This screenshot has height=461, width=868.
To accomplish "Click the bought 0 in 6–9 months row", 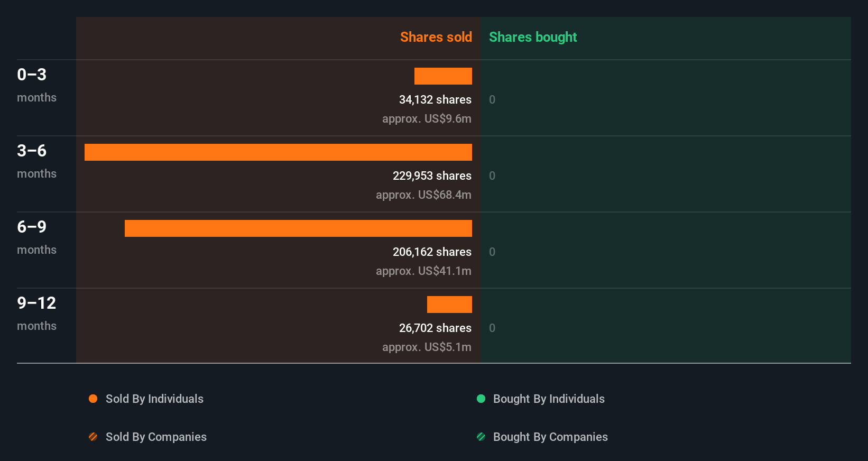I will (x=492, y=252).
